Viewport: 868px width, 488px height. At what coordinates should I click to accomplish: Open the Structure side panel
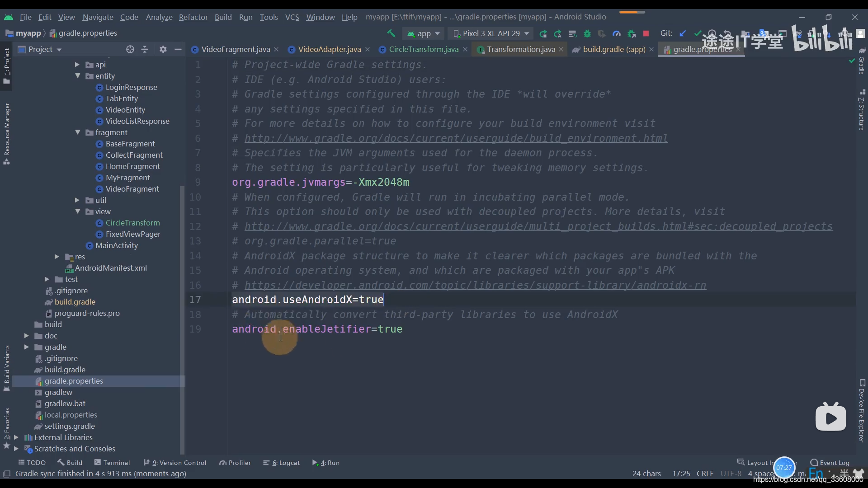(862, 111)
